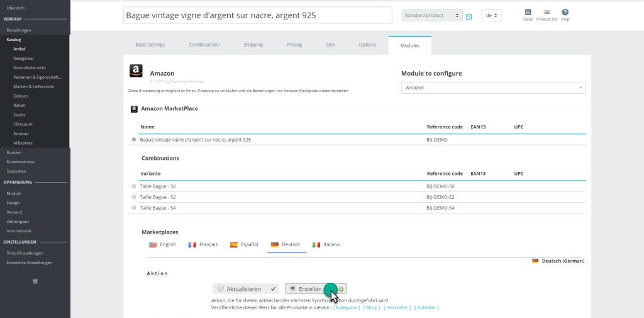Open the Standard product type dropdown

[x=432, y=16]
